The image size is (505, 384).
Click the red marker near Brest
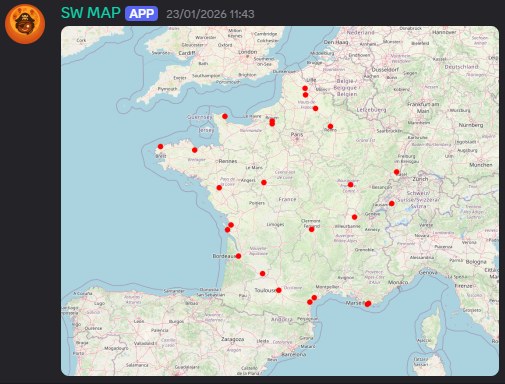[160, 146]
